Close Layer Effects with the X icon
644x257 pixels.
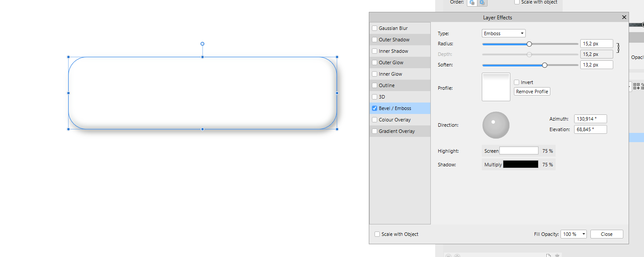pos(624,17)
